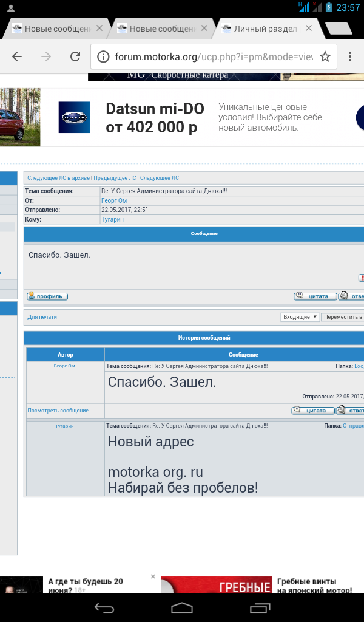Tap the Chrome back arrow
Viewport: 364px width, 622px height.
(x=17, y=56)
